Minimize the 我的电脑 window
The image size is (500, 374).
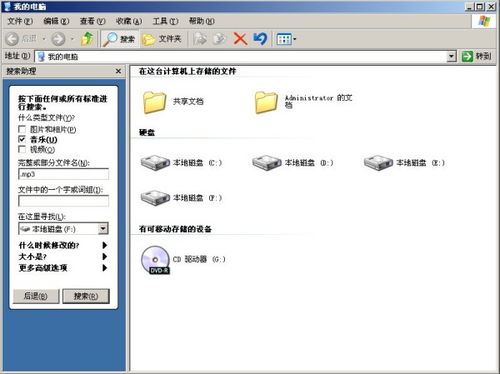470,6
